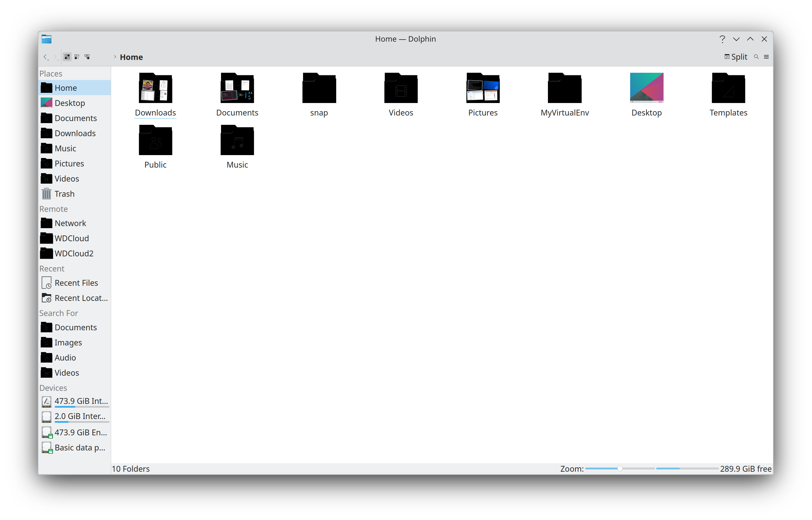Select Home in Places sidebar

click(x=74, y=88)
